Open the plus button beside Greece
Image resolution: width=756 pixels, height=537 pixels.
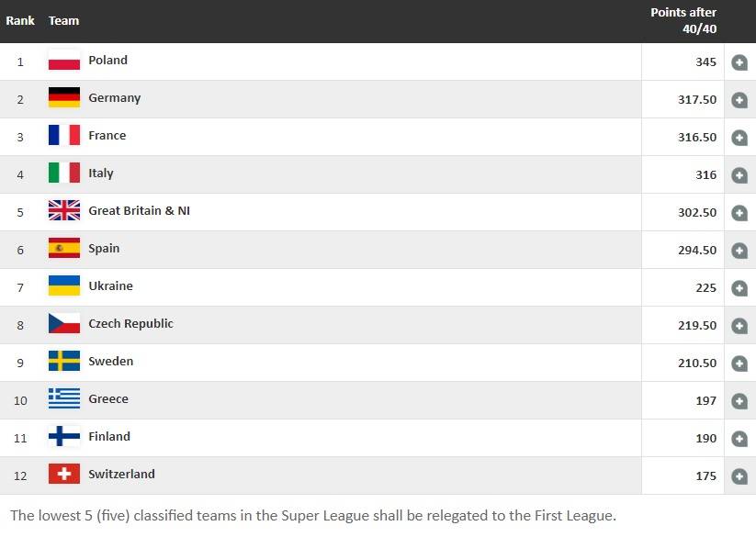pos(739,401)
